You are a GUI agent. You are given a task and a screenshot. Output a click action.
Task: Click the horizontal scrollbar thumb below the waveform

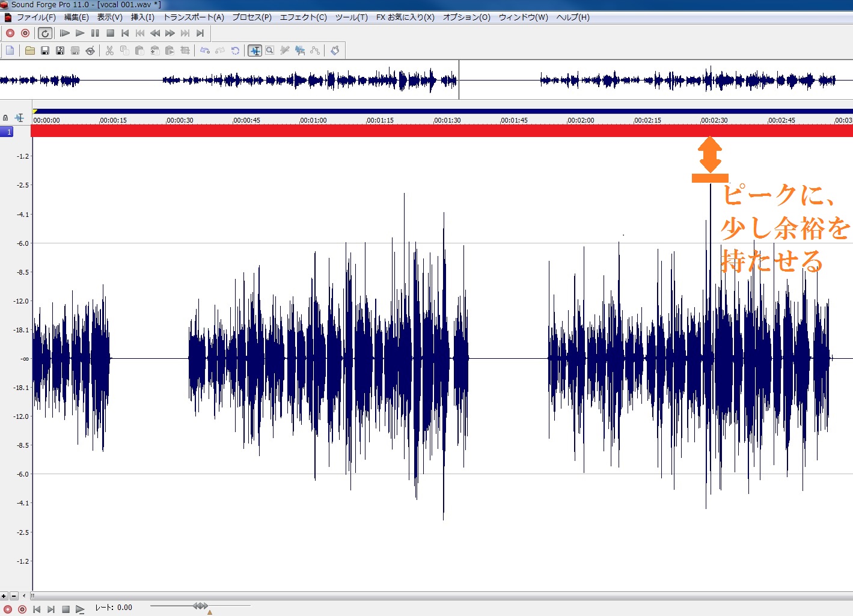tap(442, 596)
